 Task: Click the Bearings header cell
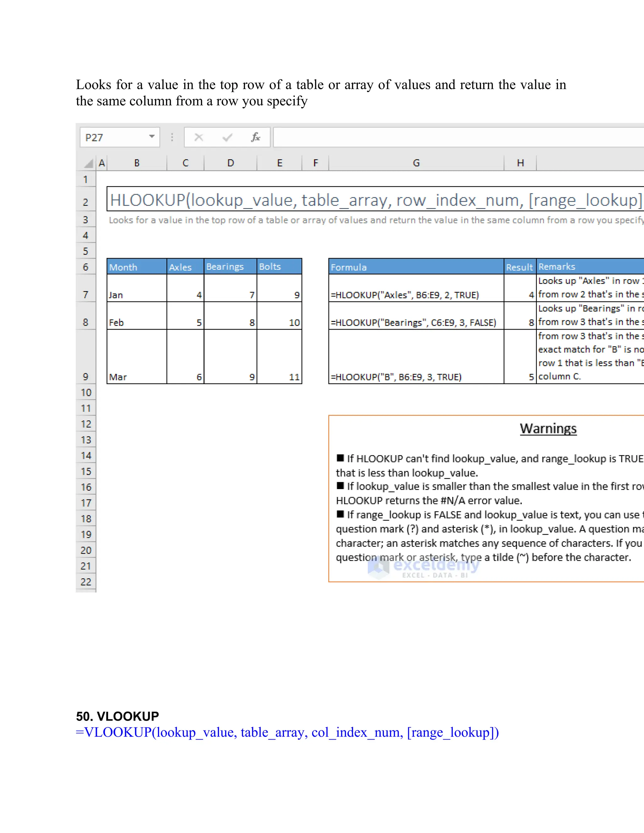pos(230,267)
